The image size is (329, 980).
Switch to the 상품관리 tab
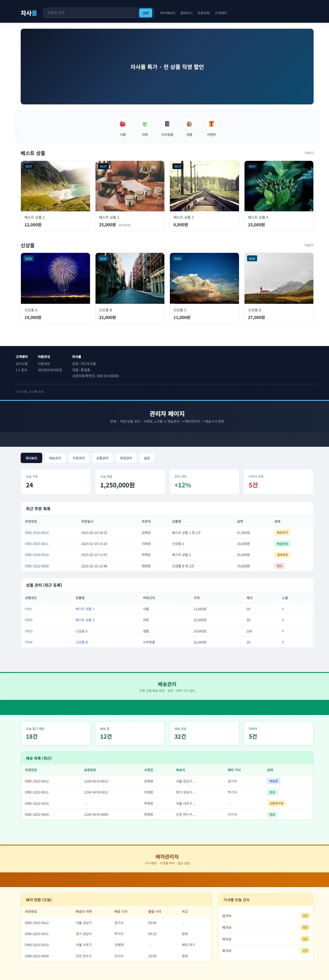102,458
